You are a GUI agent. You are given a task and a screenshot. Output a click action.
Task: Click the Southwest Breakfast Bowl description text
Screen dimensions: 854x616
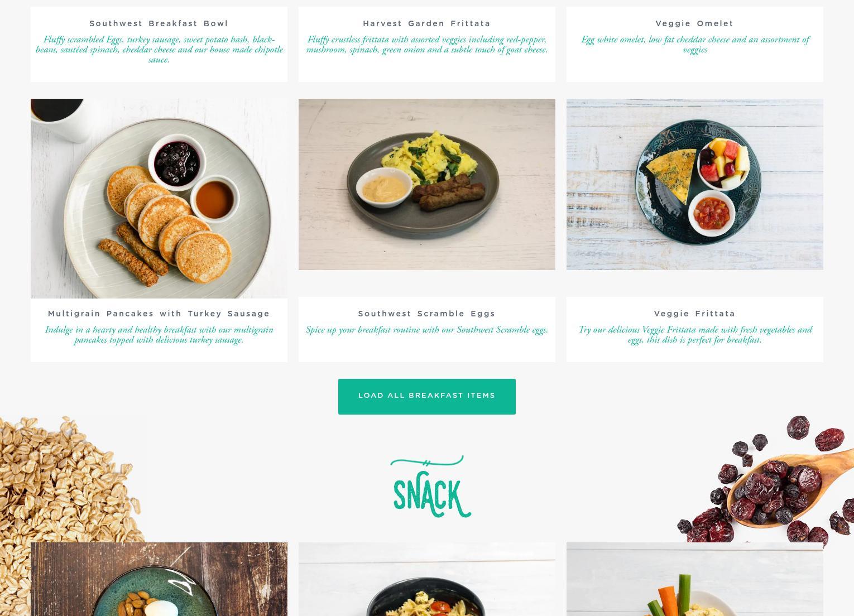point(159,50)
